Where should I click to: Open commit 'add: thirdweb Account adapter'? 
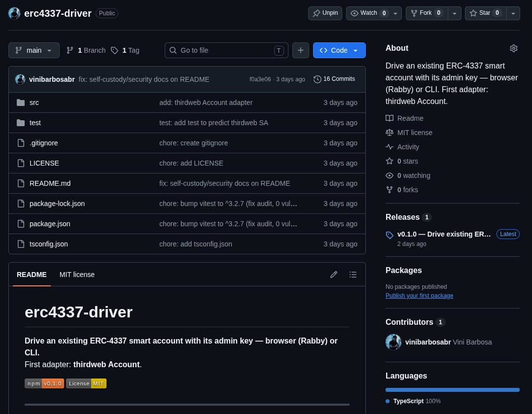[206, 103]
